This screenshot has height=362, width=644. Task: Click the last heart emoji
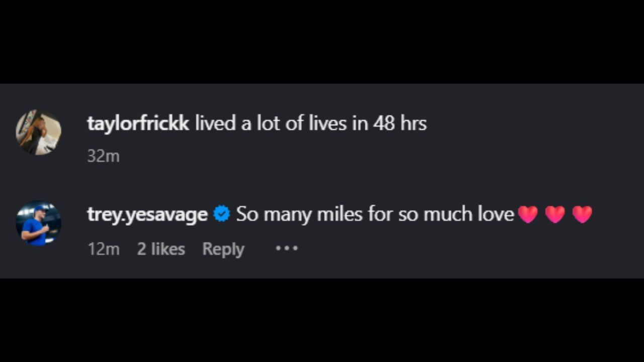582,215
